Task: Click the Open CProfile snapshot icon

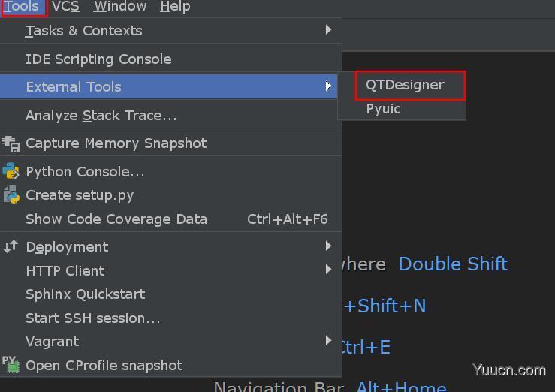Action: (x=11, y=365)
